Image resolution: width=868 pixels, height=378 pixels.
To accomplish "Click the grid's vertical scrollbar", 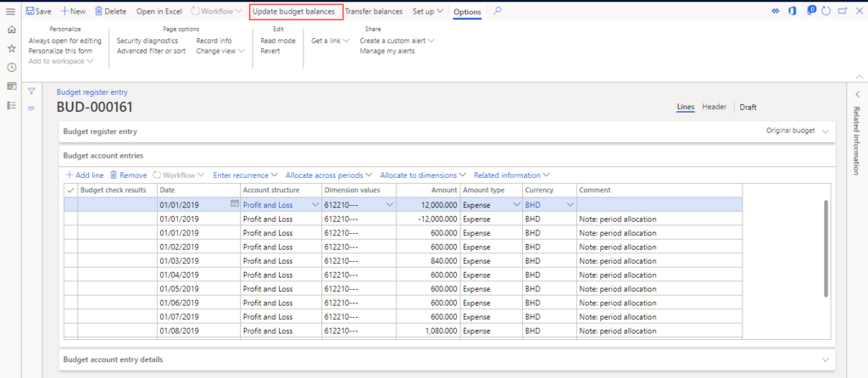I will point(826,248).
